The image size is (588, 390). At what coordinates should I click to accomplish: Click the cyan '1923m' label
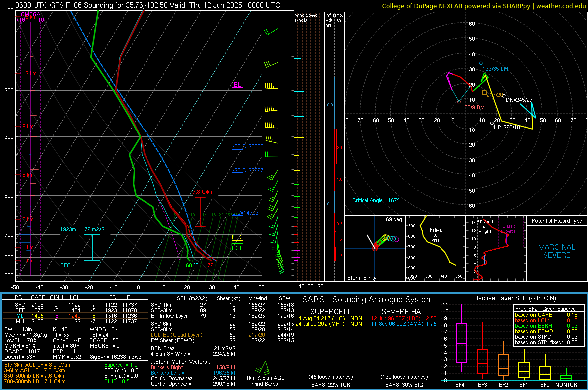(x=68, y=229)
